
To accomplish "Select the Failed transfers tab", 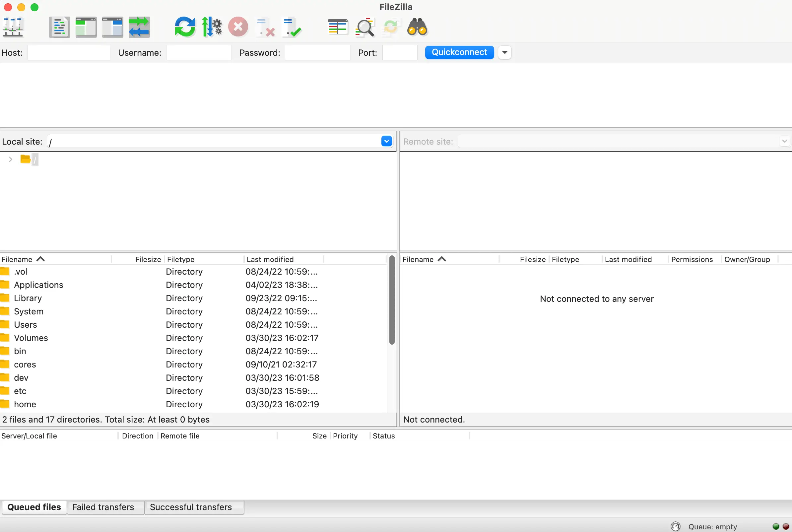I will (103, 507).
